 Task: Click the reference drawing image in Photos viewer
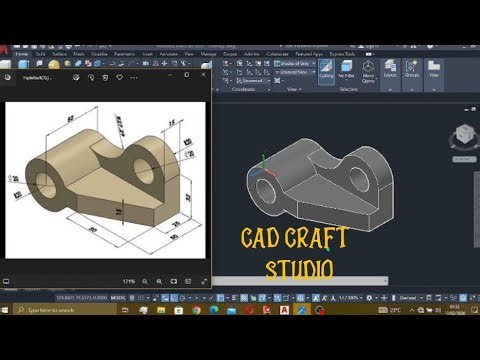(x=105, y=180)
